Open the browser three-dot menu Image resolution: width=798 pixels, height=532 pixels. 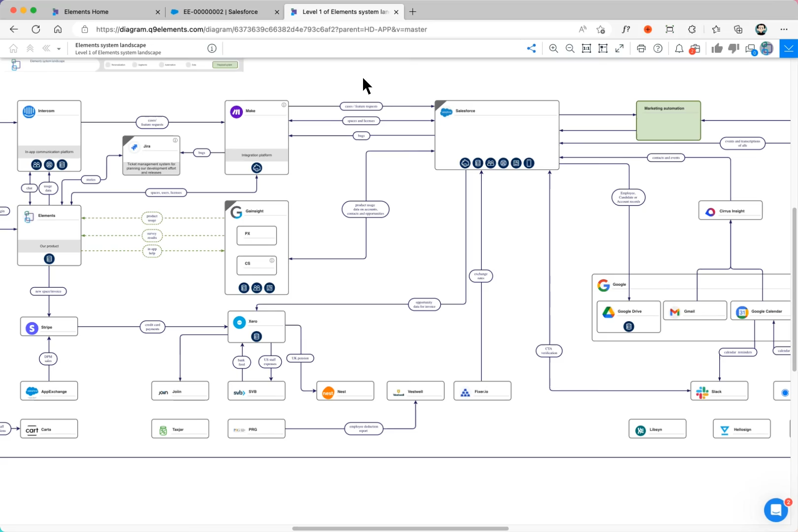click(x=784, y=29)
